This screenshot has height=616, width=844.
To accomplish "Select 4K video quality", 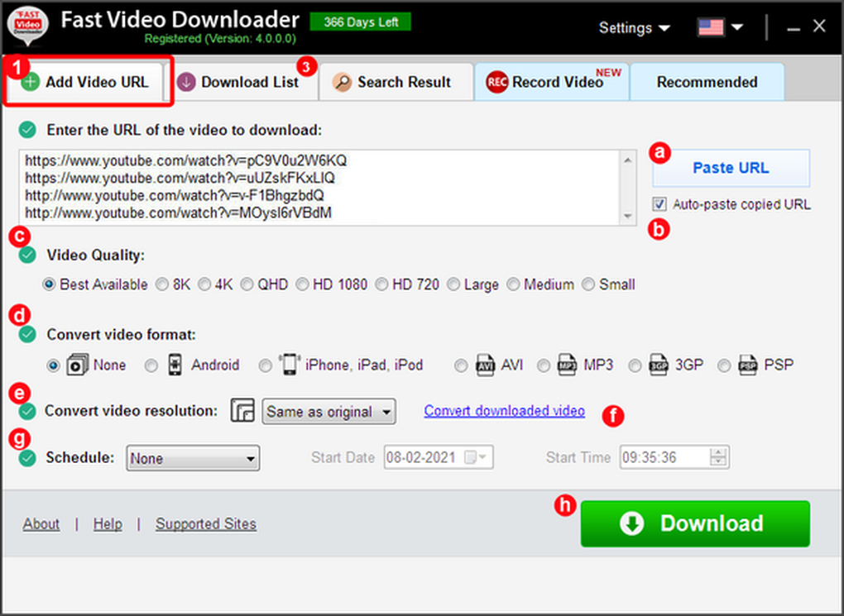I will (204, 284).
